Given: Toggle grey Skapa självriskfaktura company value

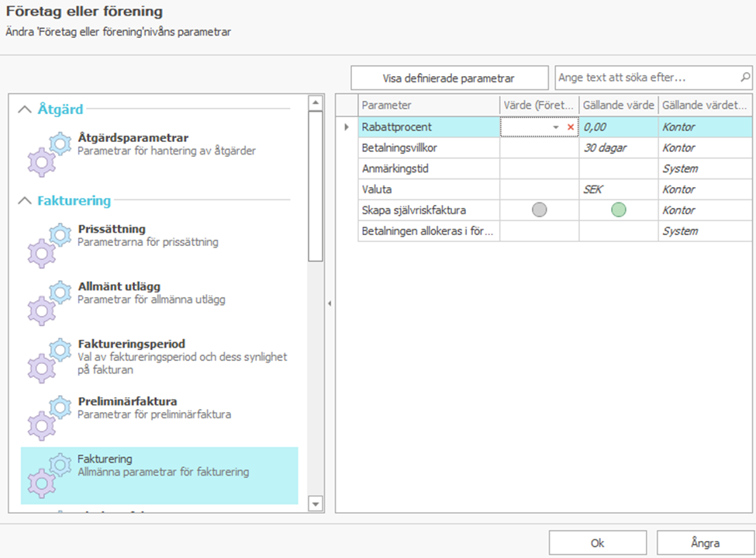Looking at the screenshot, I should [x=540, y=210].
